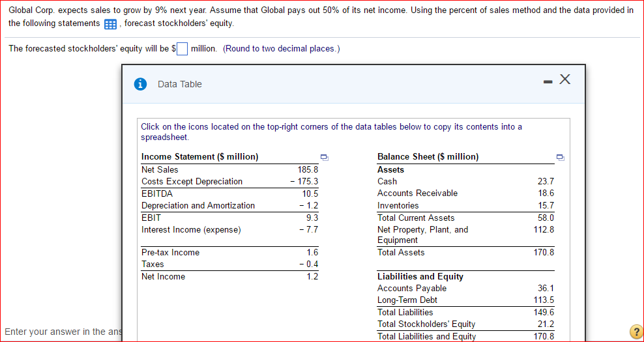Select the Data Table dialog title

[180, 84]
